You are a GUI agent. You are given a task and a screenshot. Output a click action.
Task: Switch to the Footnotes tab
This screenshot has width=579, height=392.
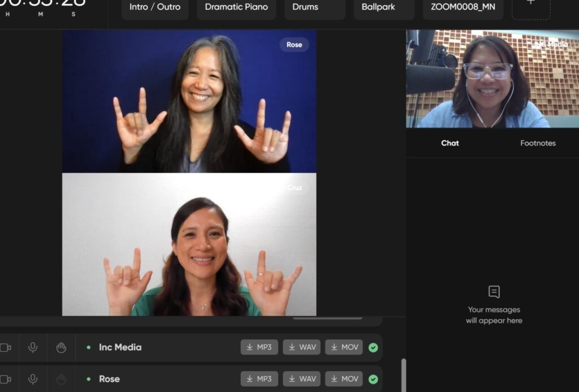538,143
